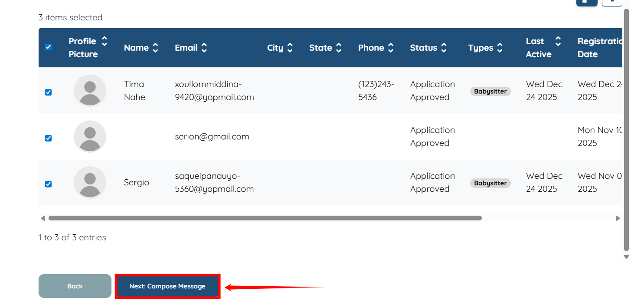Viewport: 644px width, 304px height.
Task: Click Sergio's profile avatar
Action: [x=90, y=182]
